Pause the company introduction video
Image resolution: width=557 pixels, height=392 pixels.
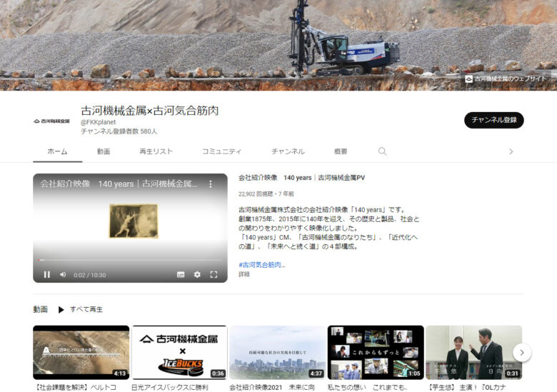click(x=47, y=274)
